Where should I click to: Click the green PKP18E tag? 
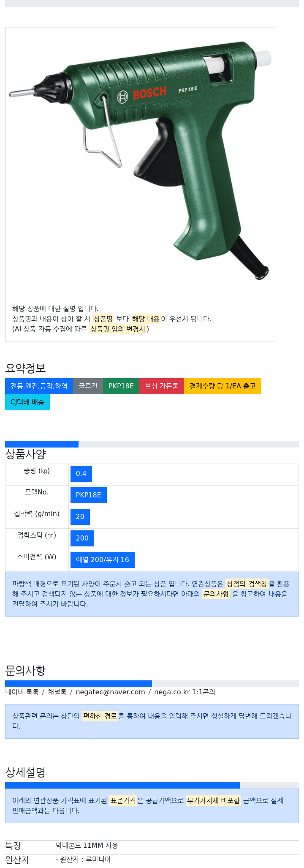pos(121,386)
